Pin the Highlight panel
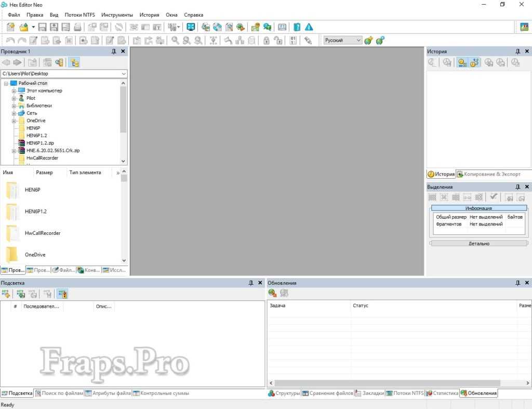This screenshot has width=532, height=409. (x=251, y=283)
